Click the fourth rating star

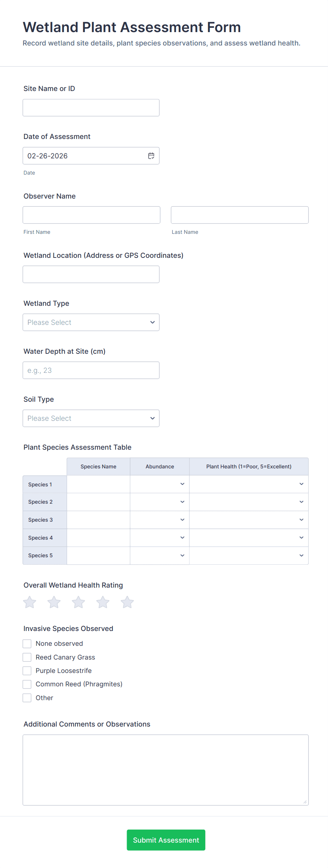[103, 602]
